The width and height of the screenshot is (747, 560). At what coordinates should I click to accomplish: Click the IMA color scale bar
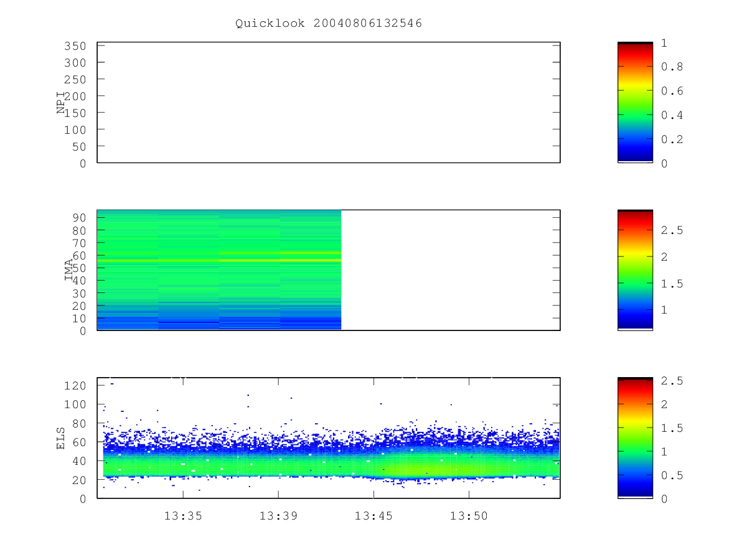[635, 270]
